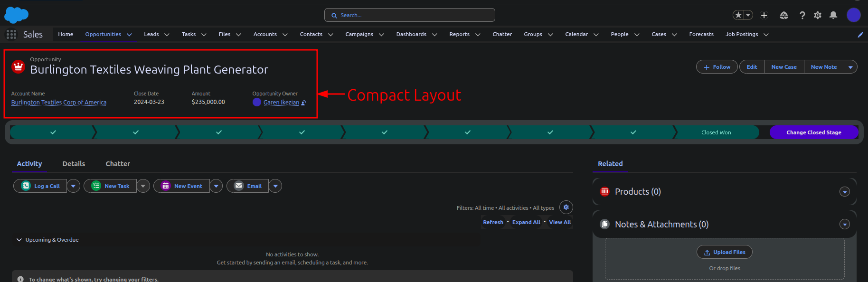
Task: Click the Products related list icon
Action: 605,192
